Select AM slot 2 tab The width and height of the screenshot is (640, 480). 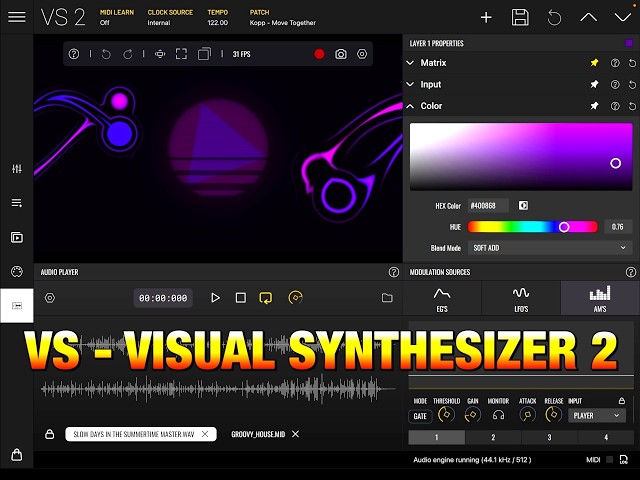(493, 437)
